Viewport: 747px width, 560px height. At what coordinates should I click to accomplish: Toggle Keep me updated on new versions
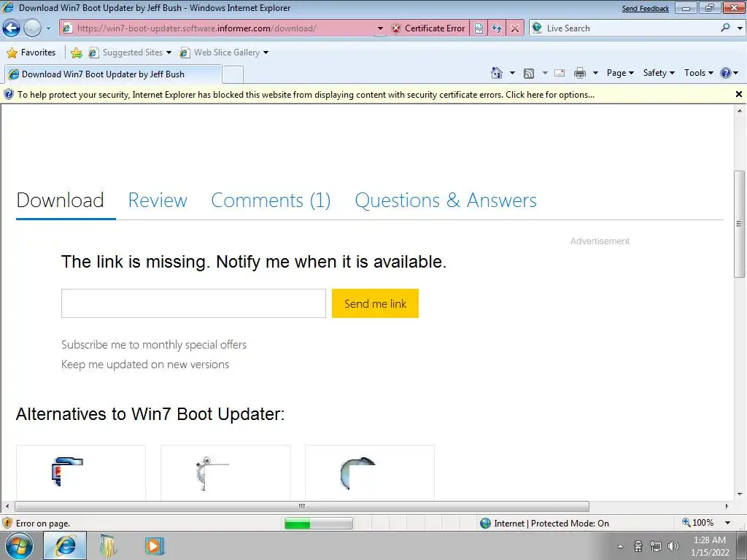coord(145,365)
